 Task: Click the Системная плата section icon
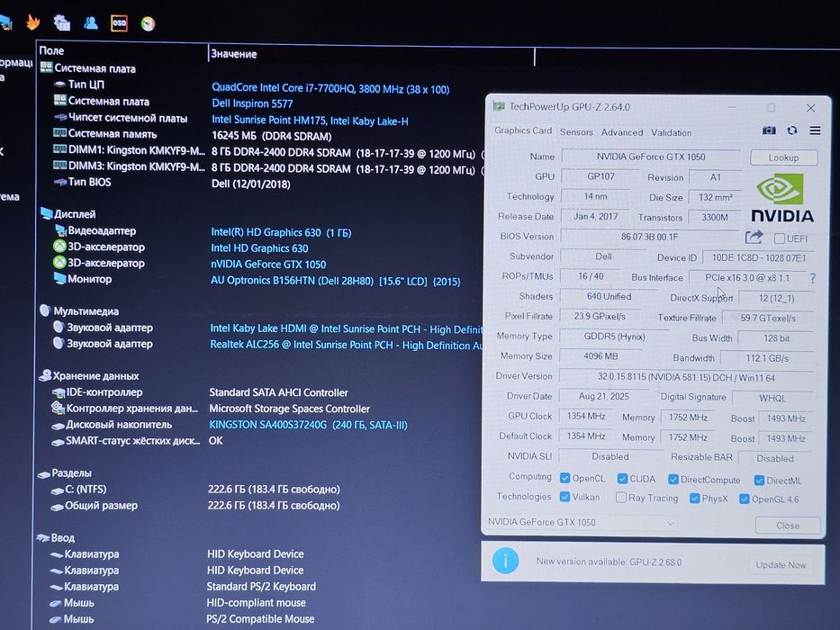[46, 67]
